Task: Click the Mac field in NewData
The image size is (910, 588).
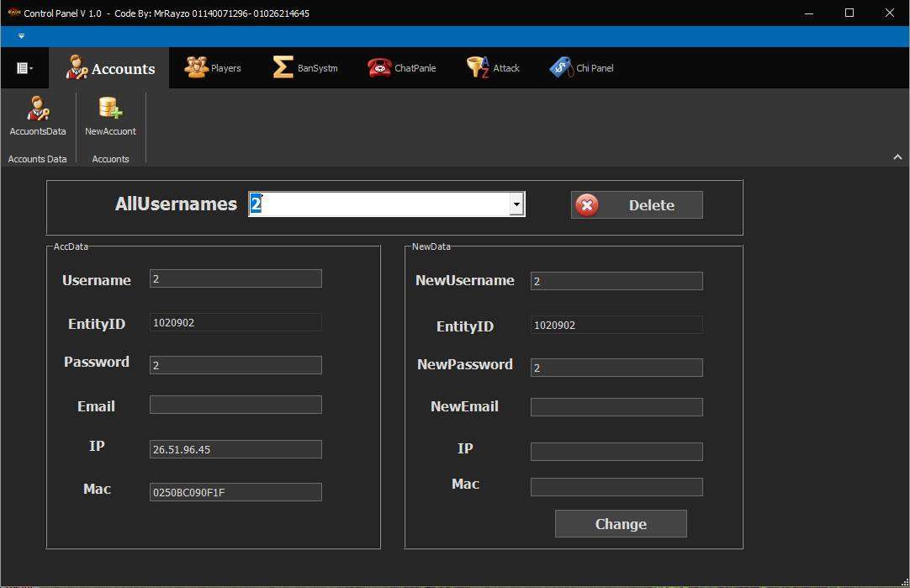Action: tap(617, 487)
